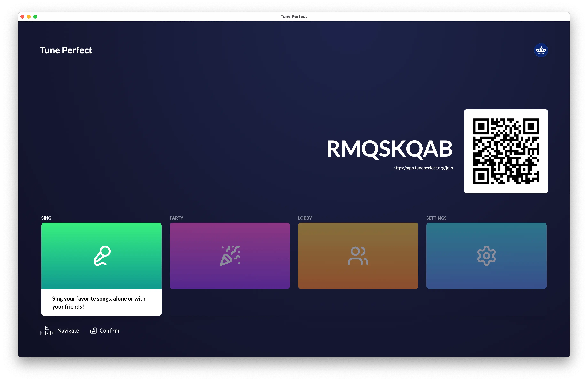Screen dimensions: 588x381
Task: Click the Tune Perfect window title
Action: tap(294, 16)
